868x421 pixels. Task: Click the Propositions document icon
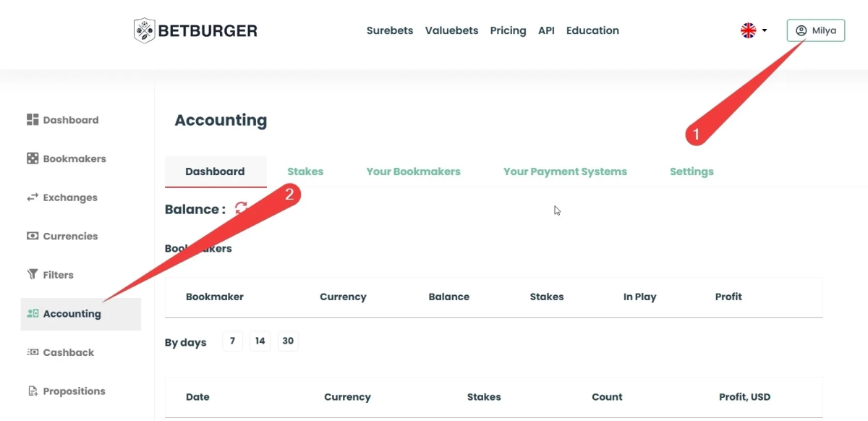[32, 391]
